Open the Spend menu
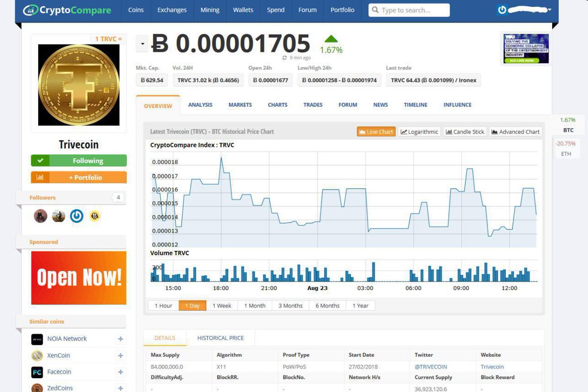588x392 pixels. click(x=276, y=10)
